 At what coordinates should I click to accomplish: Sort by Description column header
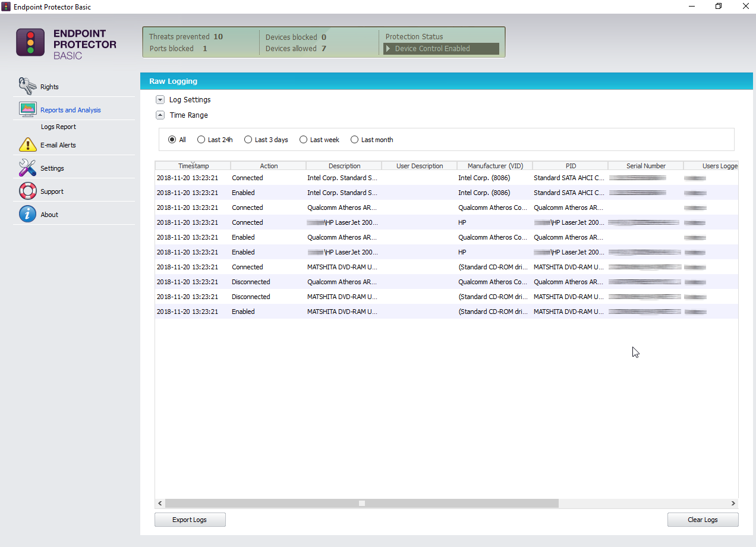[344, 166]
